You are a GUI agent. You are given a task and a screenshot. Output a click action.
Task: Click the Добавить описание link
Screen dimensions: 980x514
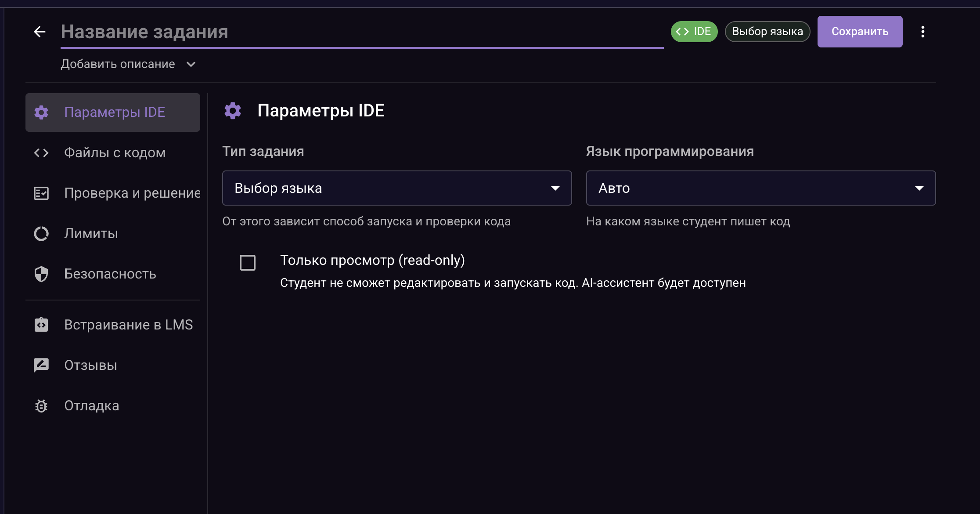(x=118, y=64)
